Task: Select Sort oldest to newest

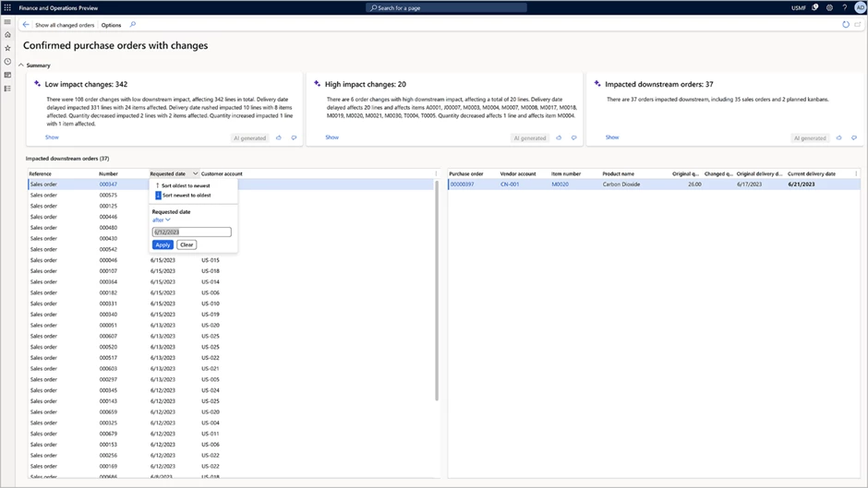Action: [x=185, y=185]
